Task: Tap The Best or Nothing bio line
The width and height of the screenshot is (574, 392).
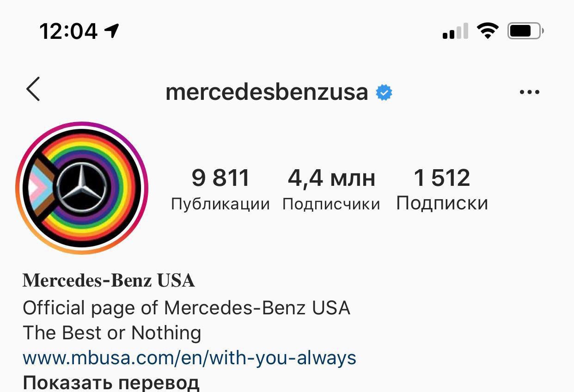Action: [x=112, y=333]
